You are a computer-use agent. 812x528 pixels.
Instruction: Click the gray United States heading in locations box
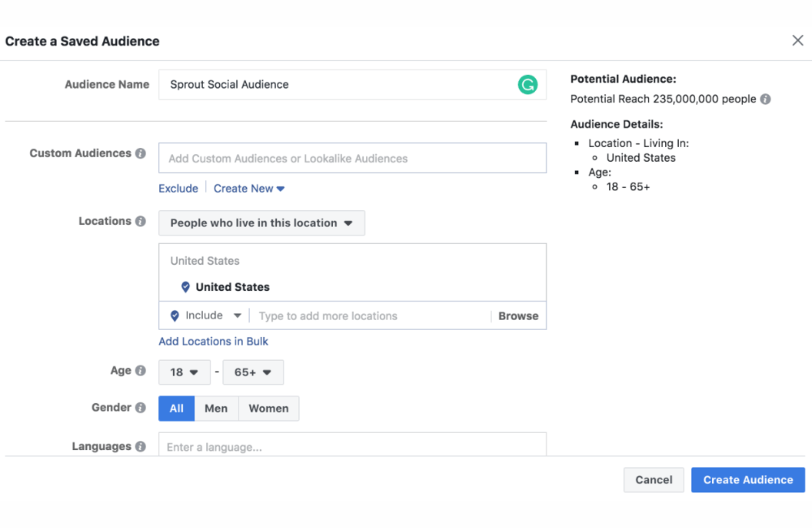click(x=205, y=261)
